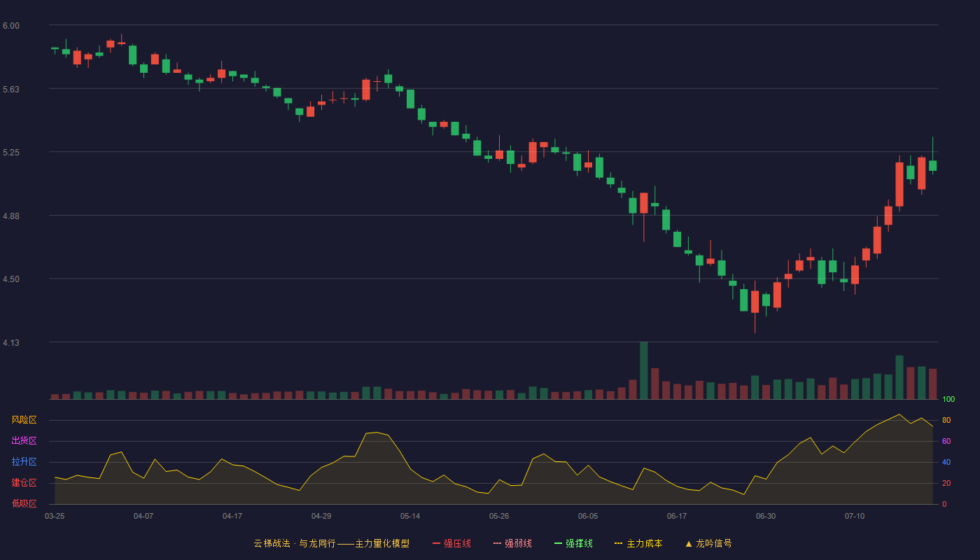Click the 5.63 price axis label
The image size is (980, 560).
(11, 90)
